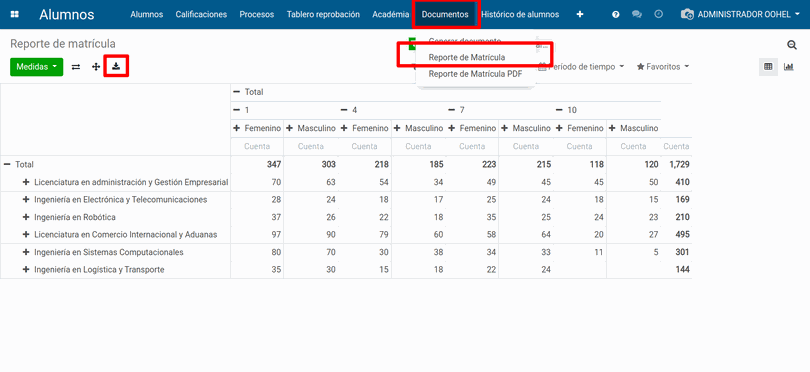Expand Ingeniería en Robótica row
The image size is (810, 372).
(26, 217)
